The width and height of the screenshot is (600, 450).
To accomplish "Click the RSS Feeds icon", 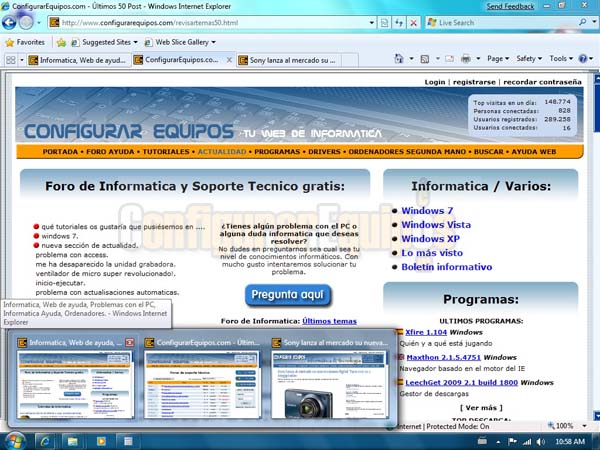I will pyautogui.click(x=424, y=59).
